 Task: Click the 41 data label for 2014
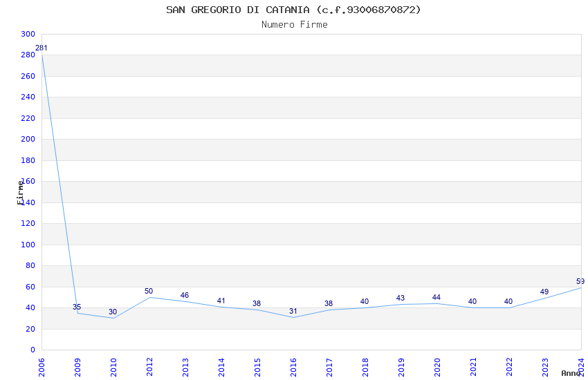click(221, 301)
